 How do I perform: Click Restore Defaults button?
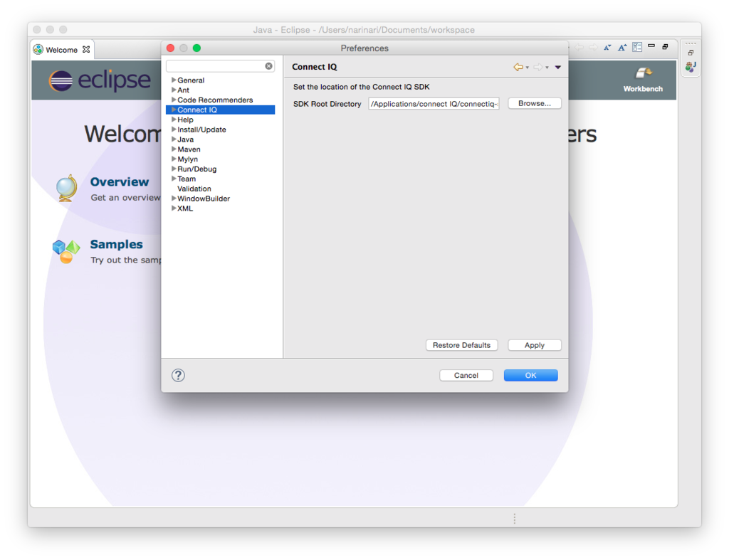click(461, 345)
